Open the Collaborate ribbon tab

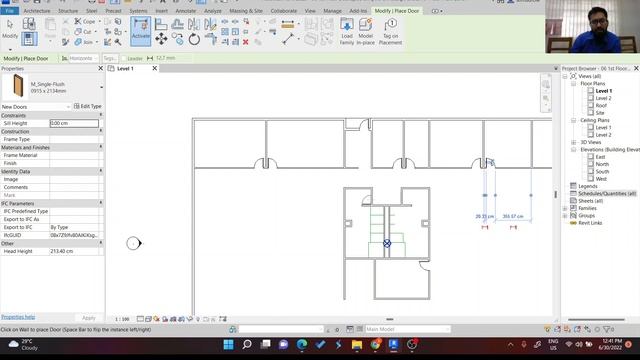click(x=284, y=11)
